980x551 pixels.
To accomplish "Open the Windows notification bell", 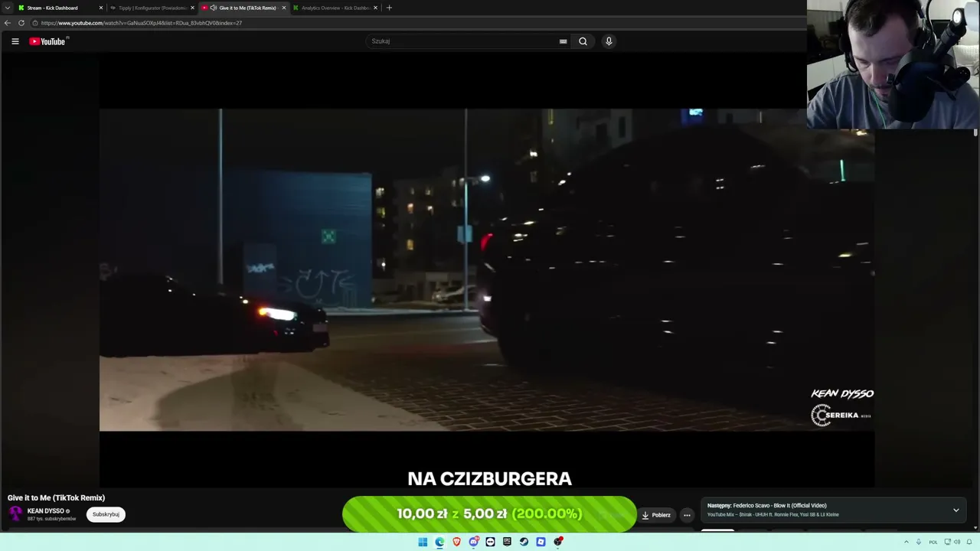I will [970, 542].
